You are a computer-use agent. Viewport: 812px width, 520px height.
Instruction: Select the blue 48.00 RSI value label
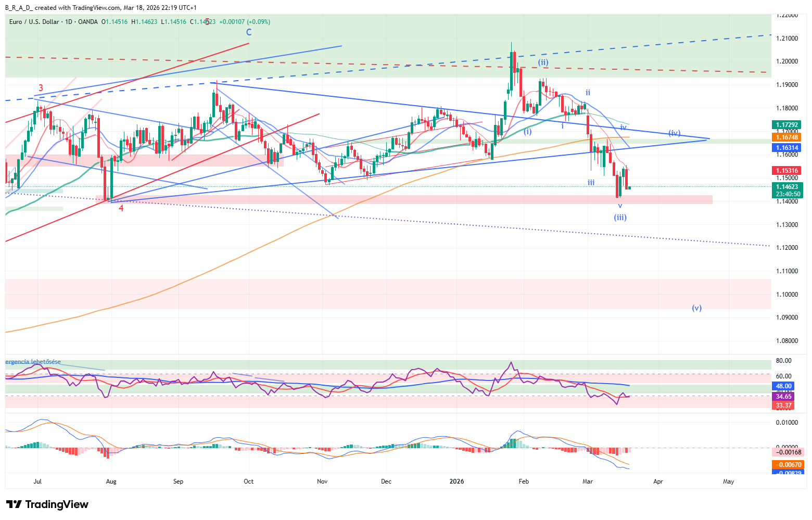click(x=783, y=386)
